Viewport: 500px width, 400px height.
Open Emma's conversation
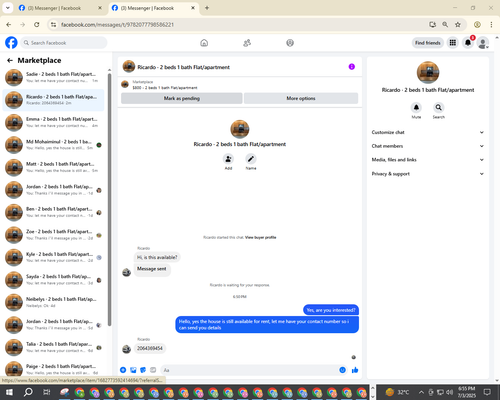click(53, 122)
